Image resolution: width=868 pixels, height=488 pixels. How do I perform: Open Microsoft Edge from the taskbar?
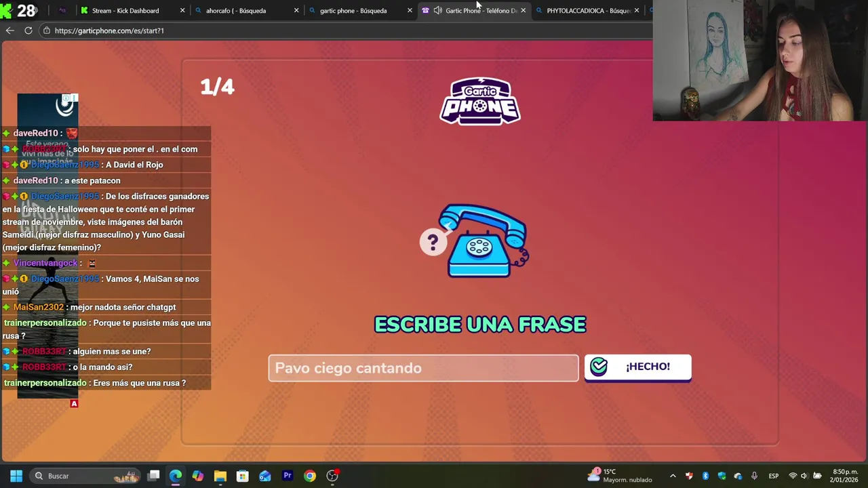tap(176, 476)
